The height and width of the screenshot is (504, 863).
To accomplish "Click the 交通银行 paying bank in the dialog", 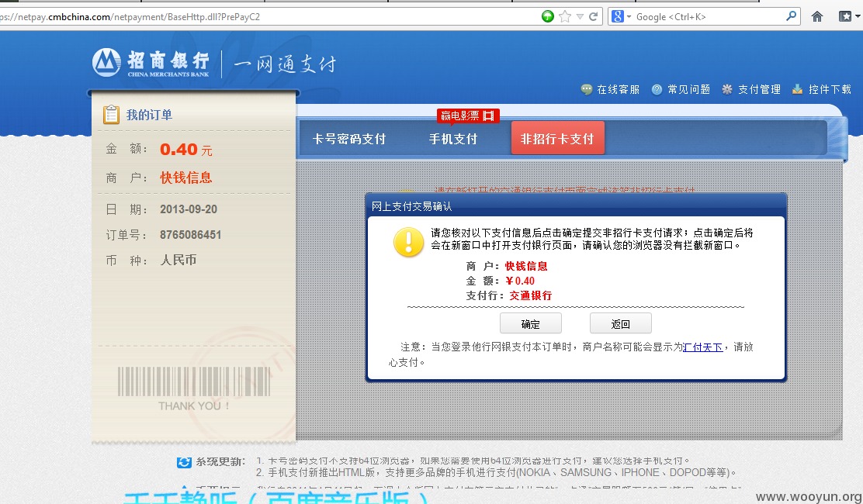I will coord(531,295).
